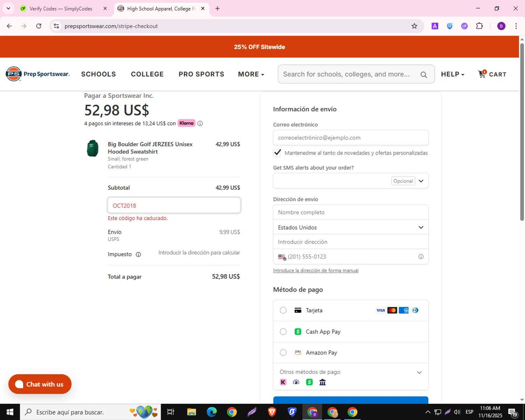Click the Klarna badge
Screen dimensions: 525x420
coord(187,123)
